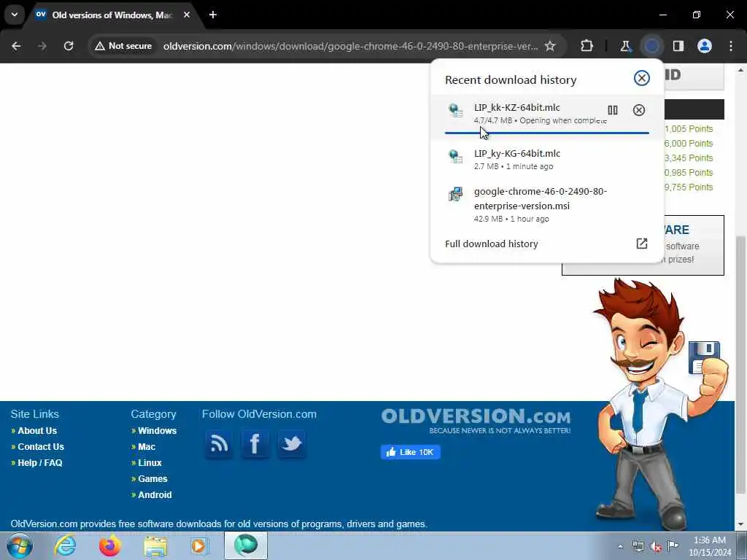Click the active browser taskbar button
The image size is (747, 560).
click(x=246, y=545)
